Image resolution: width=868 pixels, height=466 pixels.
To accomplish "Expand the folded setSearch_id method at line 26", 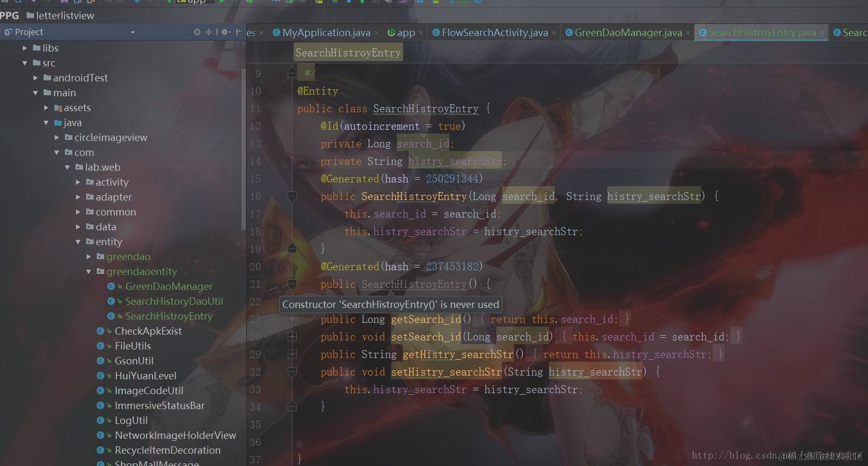I will (x=292, y=337).
